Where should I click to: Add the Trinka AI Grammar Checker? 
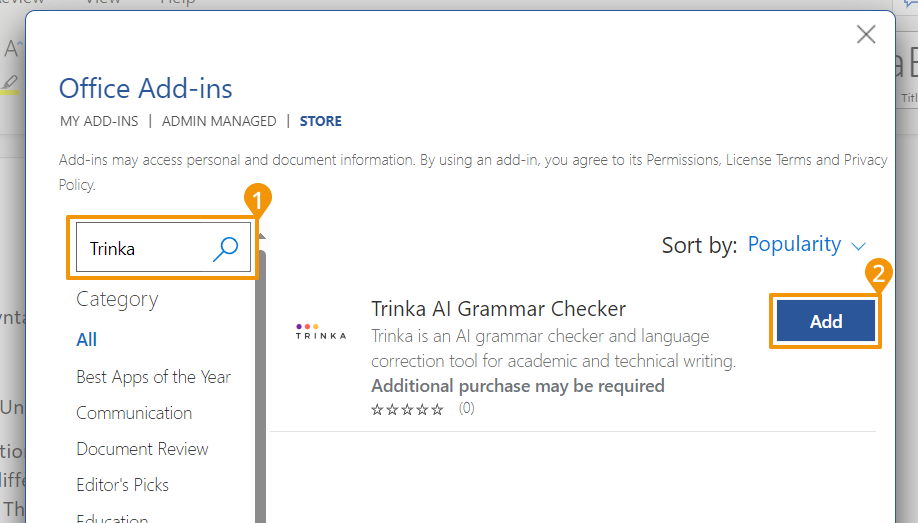[825, 321]
